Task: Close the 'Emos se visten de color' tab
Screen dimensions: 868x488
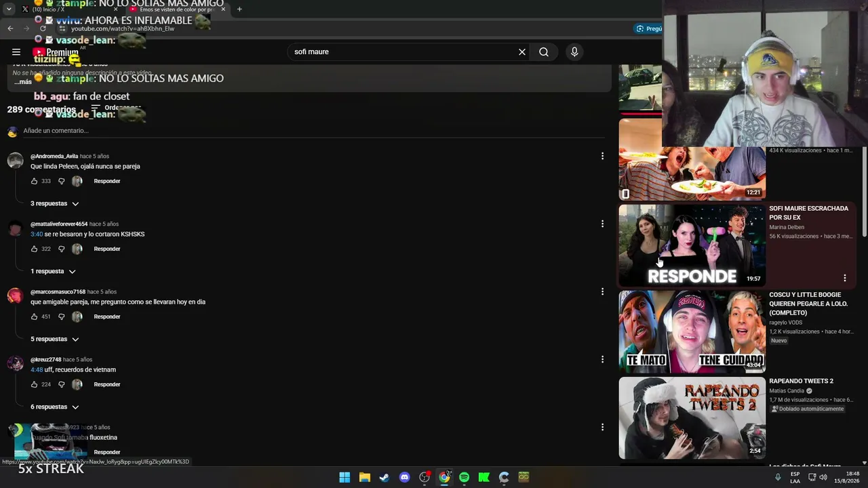Action: coord(223,9)
